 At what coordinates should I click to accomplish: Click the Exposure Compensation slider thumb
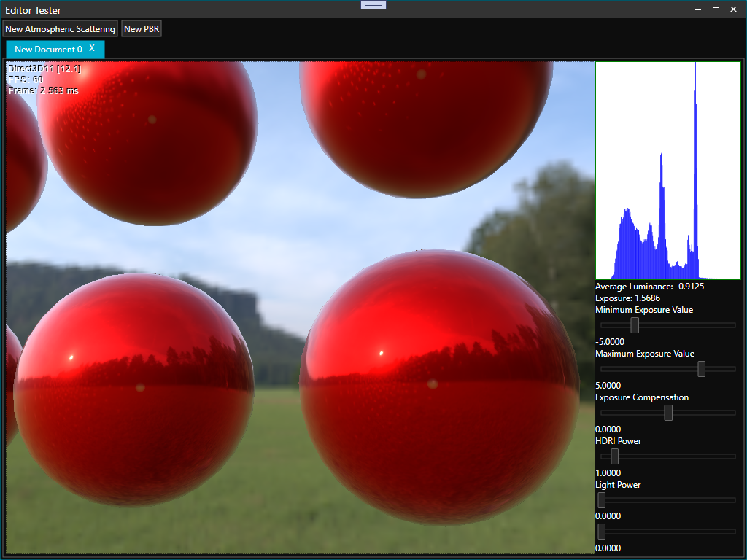(668, 413)
